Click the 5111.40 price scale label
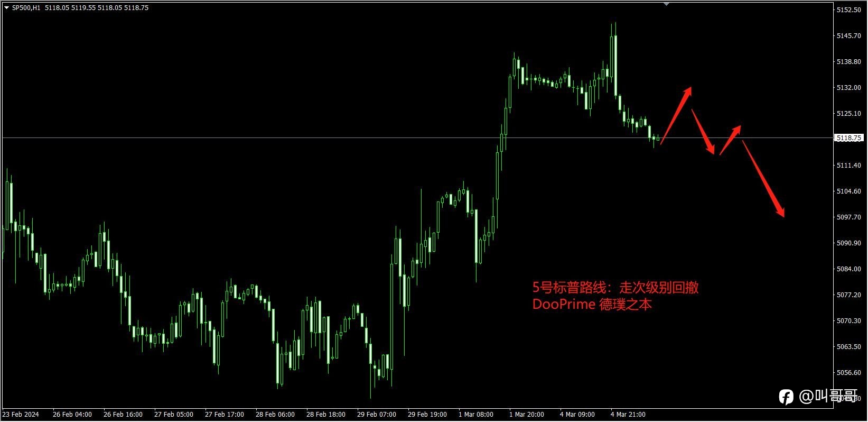This screenshot has height=422, width=868. point(848,166)
